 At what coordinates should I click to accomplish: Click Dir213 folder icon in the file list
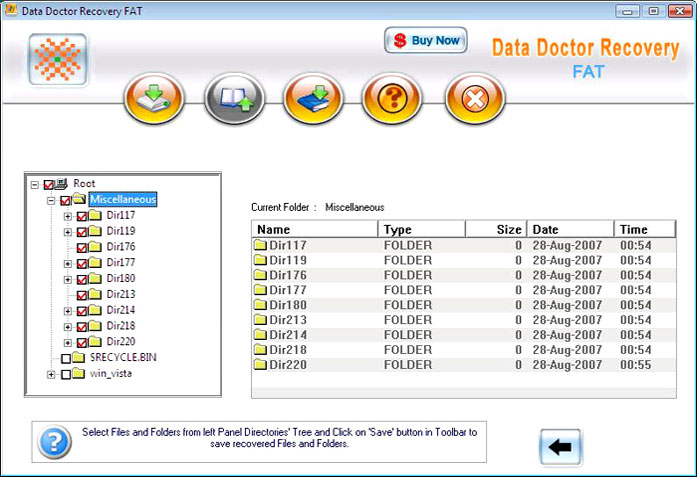pos(260,320)
